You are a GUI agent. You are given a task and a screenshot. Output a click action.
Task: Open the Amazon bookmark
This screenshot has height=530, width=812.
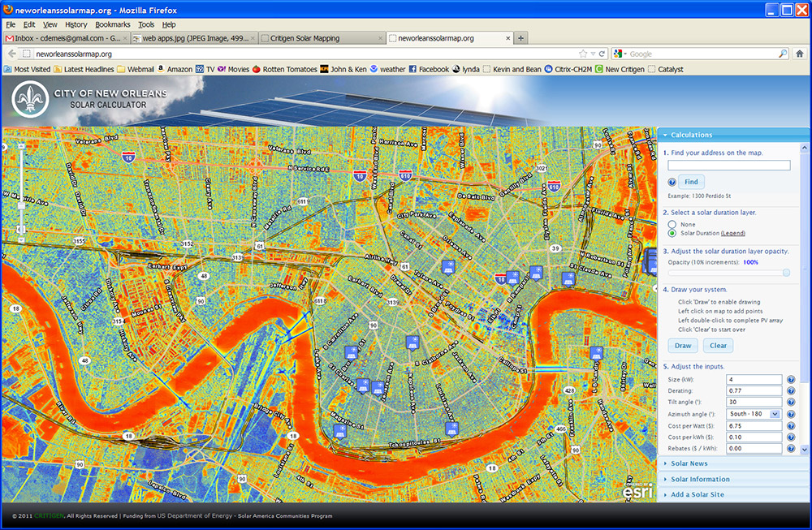175,69
